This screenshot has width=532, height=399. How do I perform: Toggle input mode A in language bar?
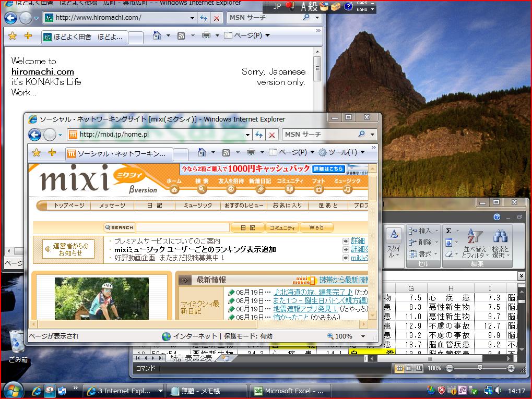click(x=304, y=6)
